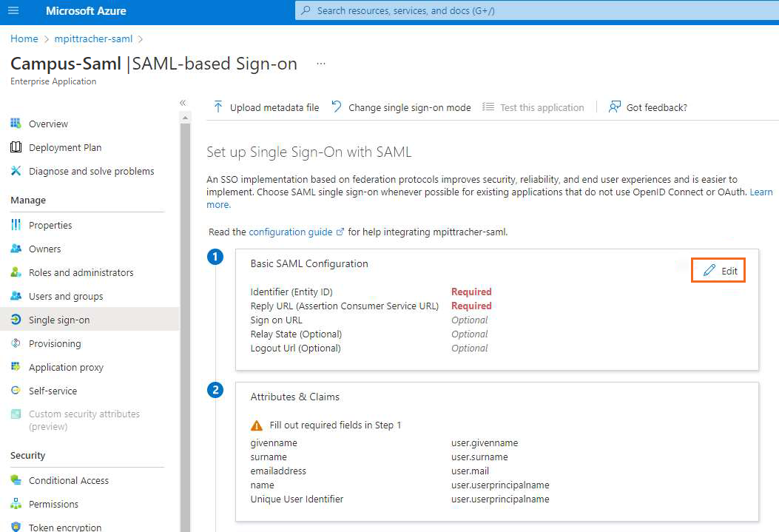Click Reply URL (Assertion Consumer Service URL) label
Screen dimensions: 779x532
click(345, 306)
